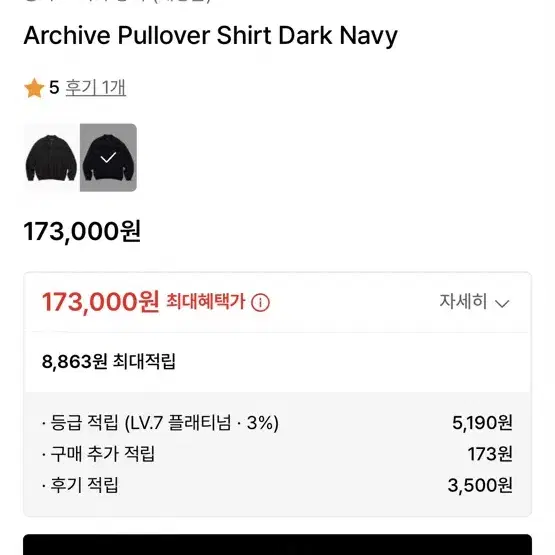Click the red 최대혜택가 label
The height and width of the screenshot is (555, 555).
point(206,302)
